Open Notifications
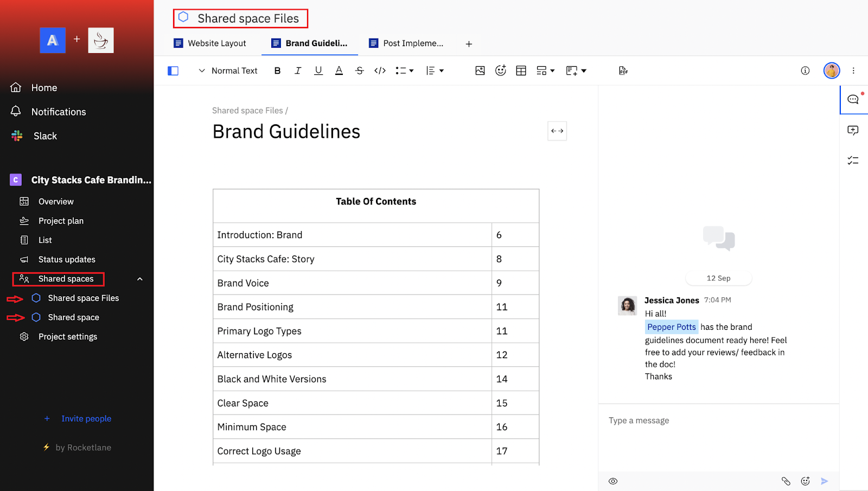868x491 pixels. coord(48,112)
